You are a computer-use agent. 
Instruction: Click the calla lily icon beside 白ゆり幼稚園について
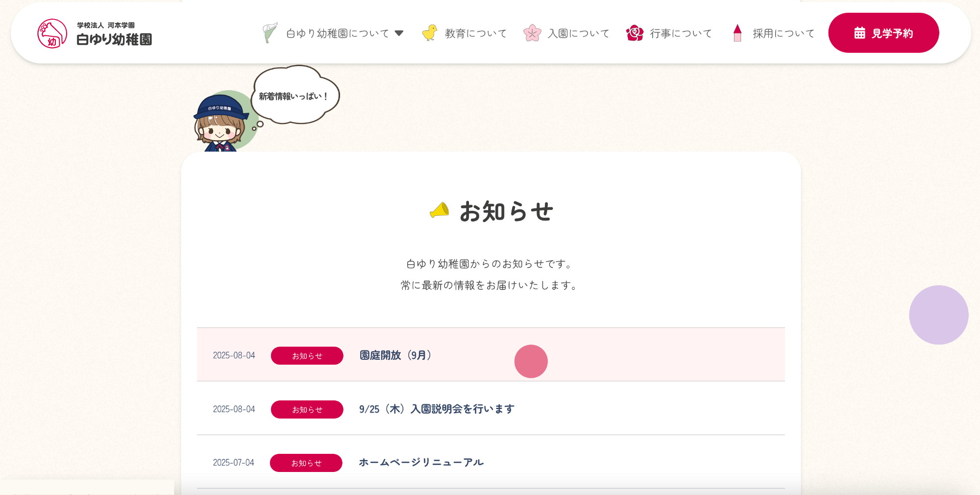point(269,33)
